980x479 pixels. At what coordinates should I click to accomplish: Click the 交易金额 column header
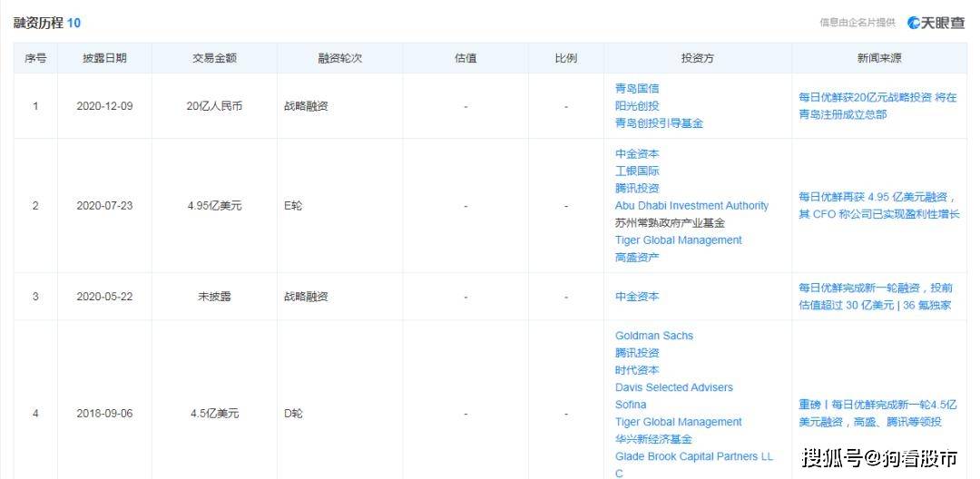[x=214, y=58]
